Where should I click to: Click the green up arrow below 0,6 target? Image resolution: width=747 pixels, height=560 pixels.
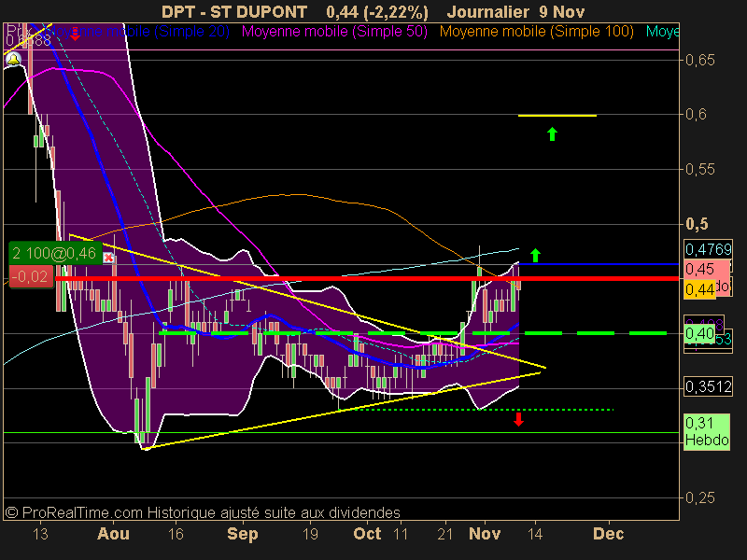[x=552, y=133]
